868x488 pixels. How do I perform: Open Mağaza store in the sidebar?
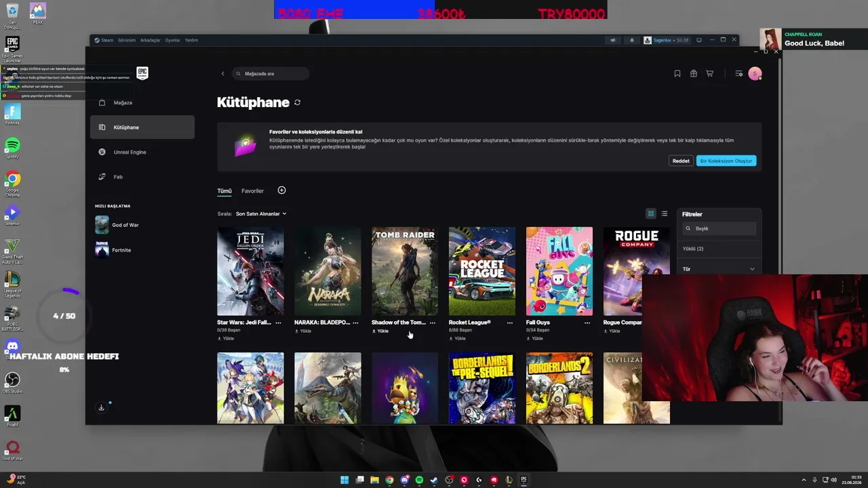[x=142, y=102]
